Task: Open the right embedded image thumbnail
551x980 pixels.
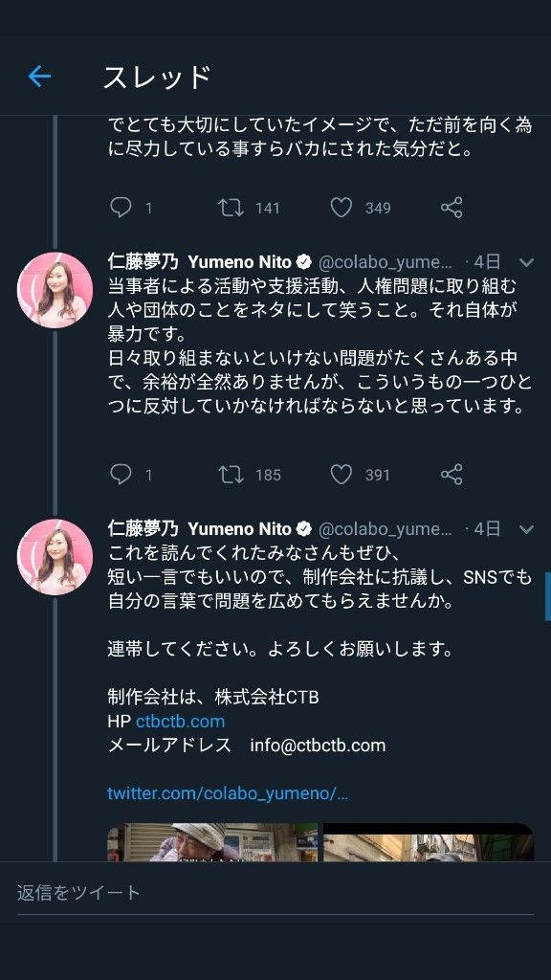Action: (x=429, y=842)
